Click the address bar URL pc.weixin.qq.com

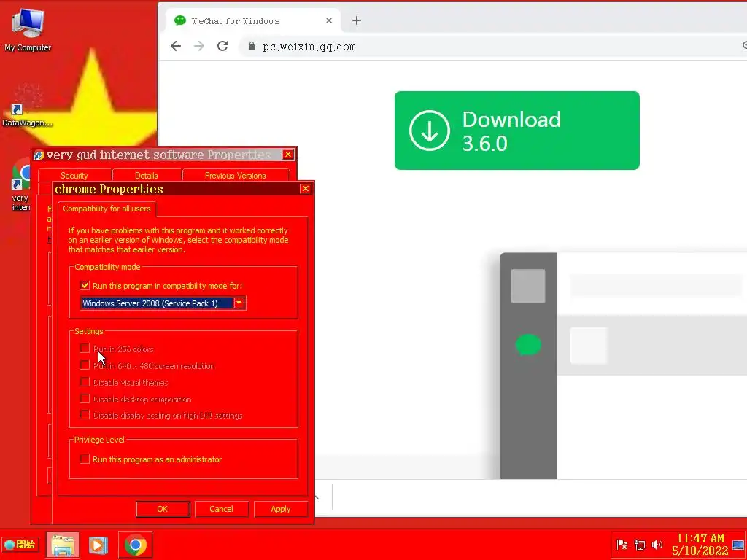click(309, 47)
